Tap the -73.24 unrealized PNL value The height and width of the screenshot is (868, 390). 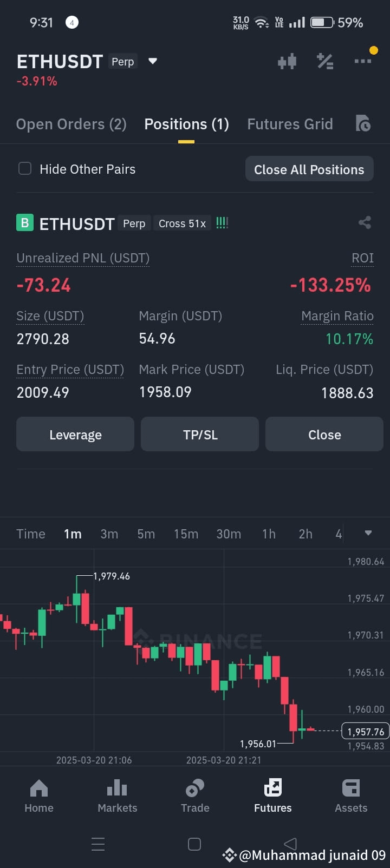pos(44,285)
